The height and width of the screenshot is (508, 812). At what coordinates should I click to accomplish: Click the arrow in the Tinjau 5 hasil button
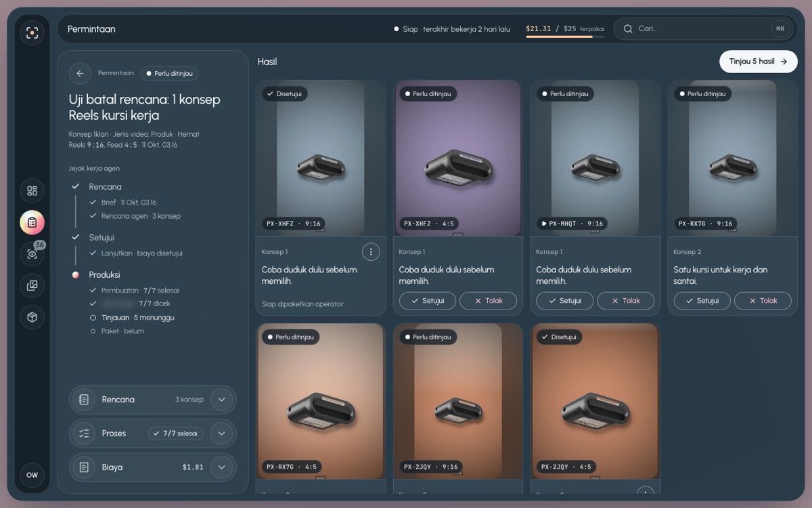(x=784, y=62)
